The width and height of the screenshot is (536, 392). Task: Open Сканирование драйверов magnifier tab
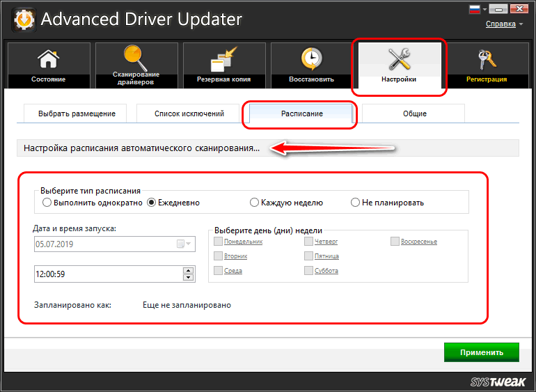[x=136, y=65]
